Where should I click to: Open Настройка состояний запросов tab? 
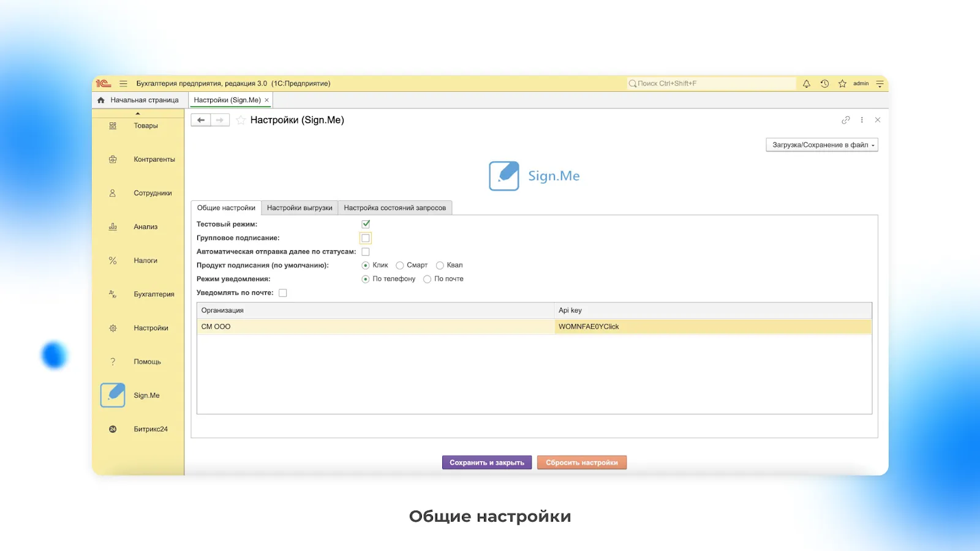point(394,208)
